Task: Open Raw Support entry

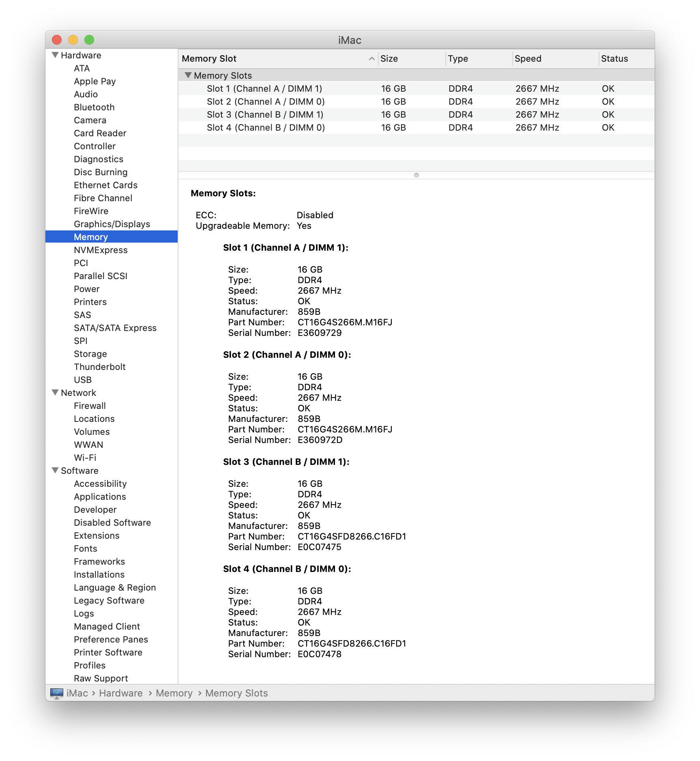Action: (101, 678)
